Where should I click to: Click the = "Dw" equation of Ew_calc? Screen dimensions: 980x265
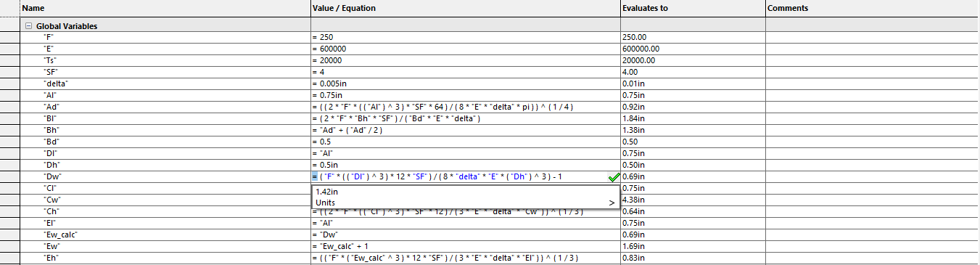point(465,235)
